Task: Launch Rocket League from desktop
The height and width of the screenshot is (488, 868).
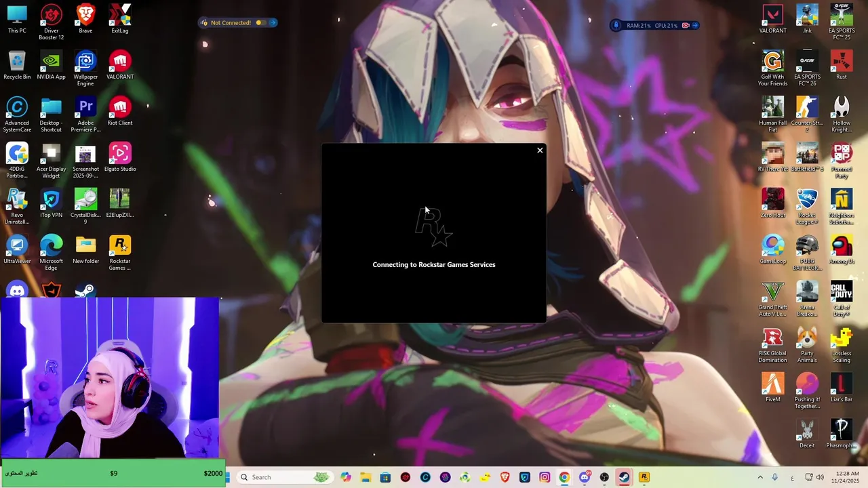Action: point(807,207)
